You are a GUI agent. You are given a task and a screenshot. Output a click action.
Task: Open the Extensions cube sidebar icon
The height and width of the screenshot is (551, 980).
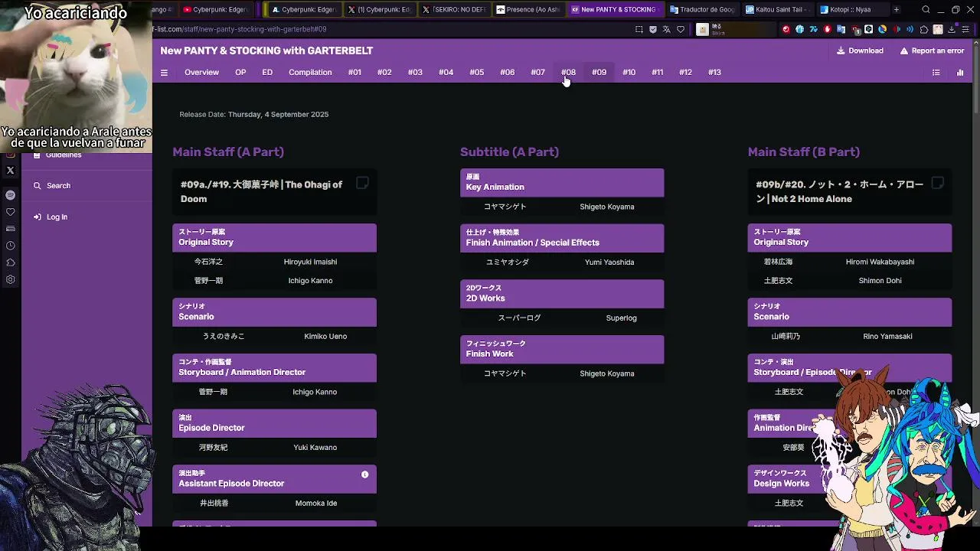pyautogui.click(x=10, y=262)
